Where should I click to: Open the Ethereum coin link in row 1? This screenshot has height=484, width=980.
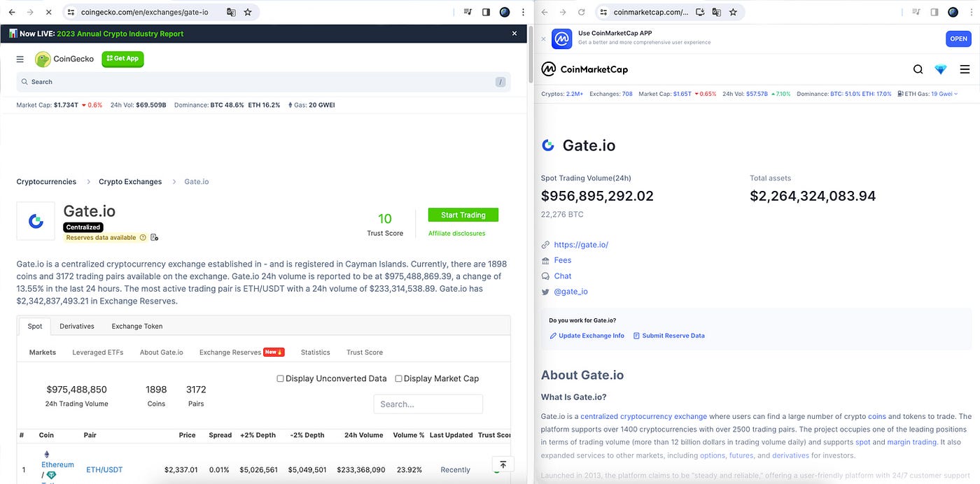pyautogui.click(x=57, y=465)
